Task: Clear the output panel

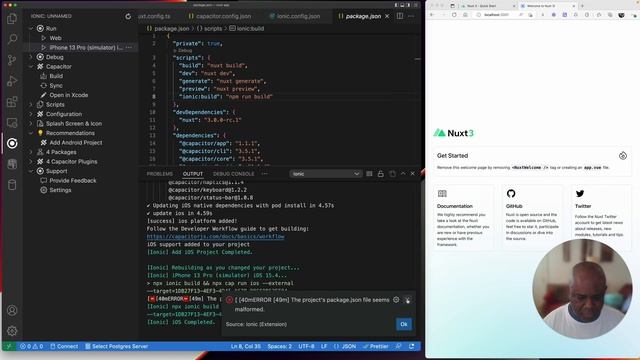Action: point(369,174)
